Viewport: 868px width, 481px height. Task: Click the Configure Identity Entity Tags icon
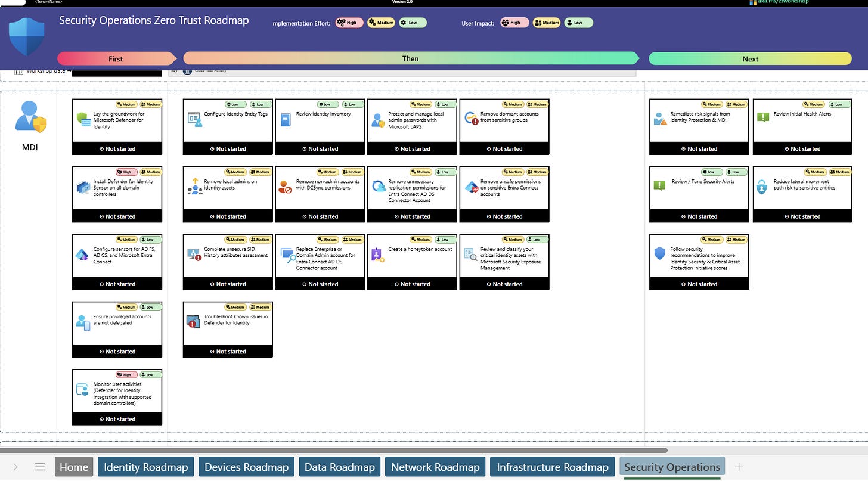[195, 119]
